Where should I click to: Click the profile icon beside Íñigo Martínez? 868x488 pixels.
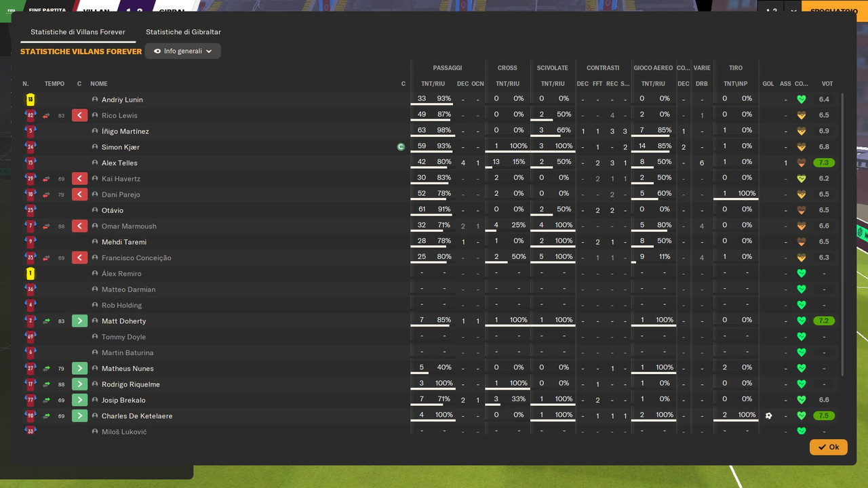pyautogui.click(x=95, y=131)
